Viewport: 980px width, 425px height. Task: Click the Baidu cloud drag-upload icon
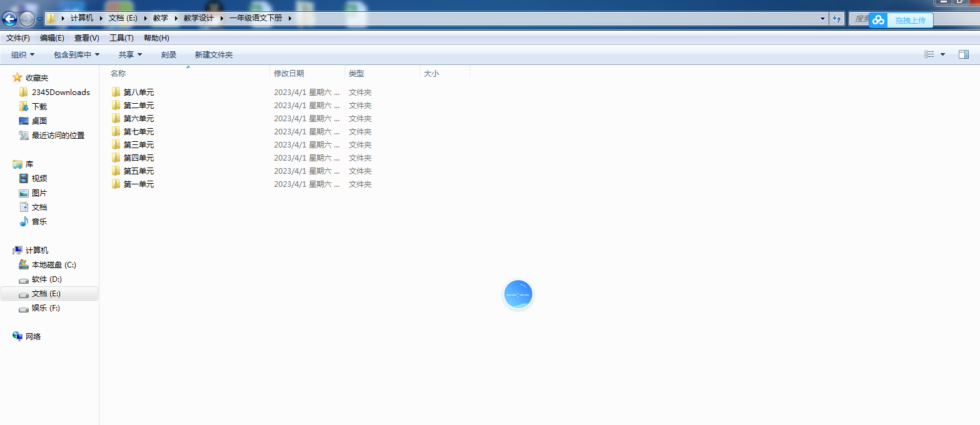point(879,20)
